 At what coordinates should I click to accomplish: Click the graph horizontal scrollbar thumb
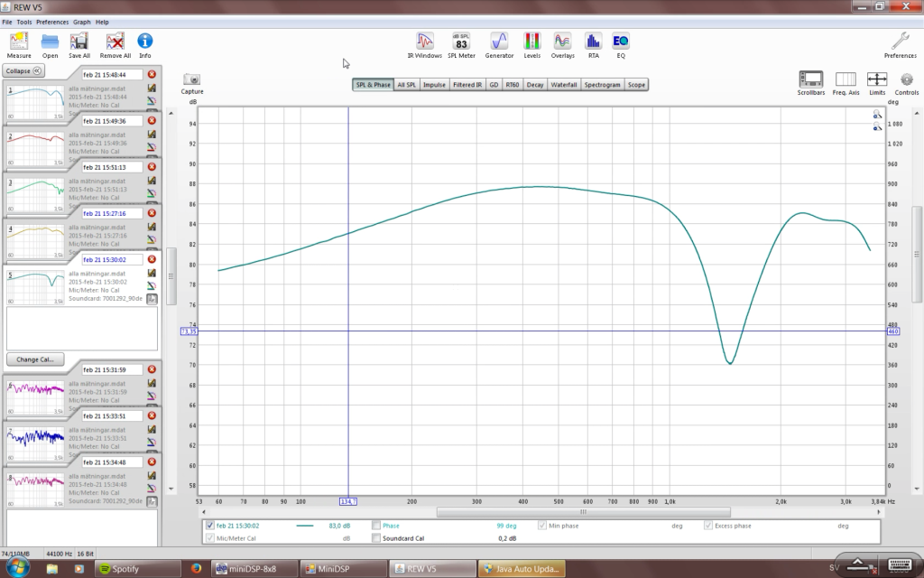click(x=584, y=512)
